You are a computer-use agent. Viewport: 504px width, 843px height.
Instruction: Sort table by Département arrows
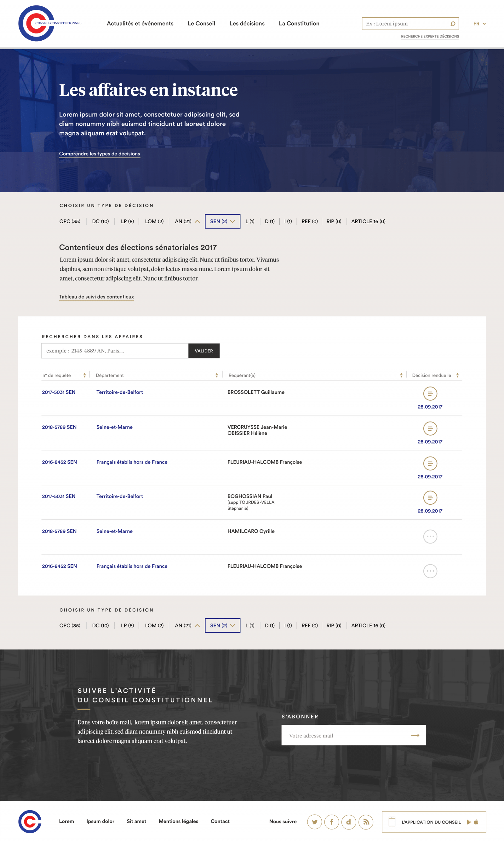point(217,375)
